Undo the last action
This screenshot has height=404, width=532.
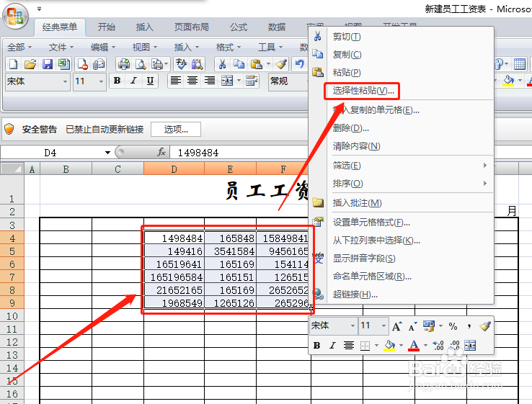click(x=300, y=64)
